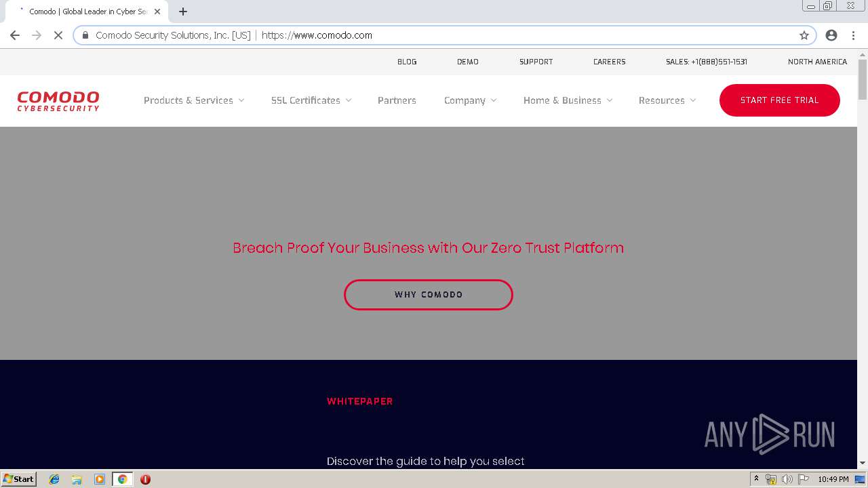Expand the SSL Certificates dropdown
Image resolution: width=868 pixels, height=488 pixels.
pyautogui.click(x=311, y=100)
